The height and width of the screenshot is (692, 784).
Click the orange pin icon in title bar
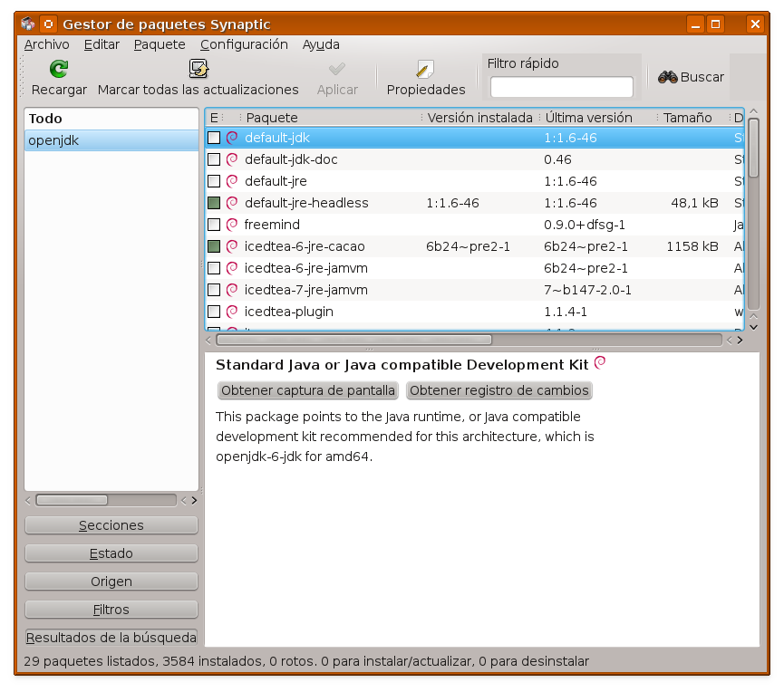click(48, 24)
